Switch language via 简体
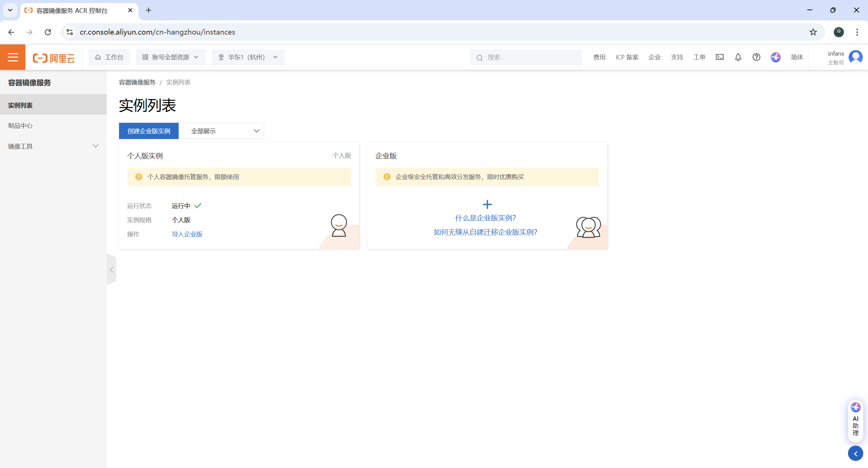Screen dimensions: 868x468 click(797, 57)
